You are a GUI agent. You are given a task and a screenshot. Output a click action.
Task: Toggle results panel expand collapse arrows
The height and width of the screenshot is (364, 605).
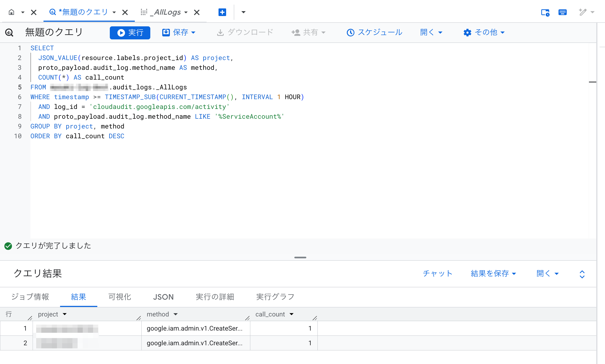pyautogui.click(x=582, y=274)
